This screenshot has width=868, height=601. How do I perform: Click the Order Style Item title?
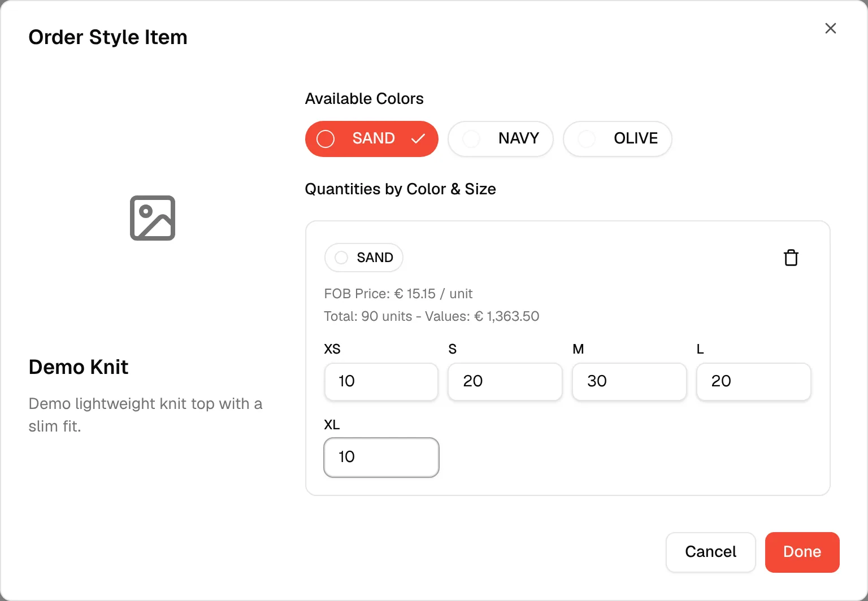coord(108,37)
